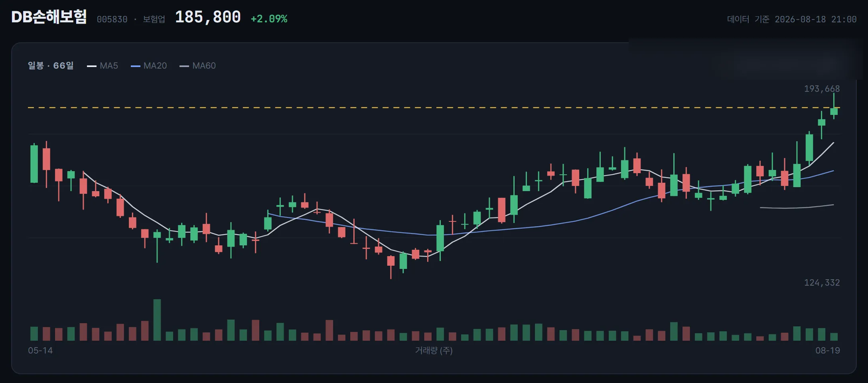Click the yellow dashed current price line
This screenshot has width=868, height=383.
click(x=434, y=108)
